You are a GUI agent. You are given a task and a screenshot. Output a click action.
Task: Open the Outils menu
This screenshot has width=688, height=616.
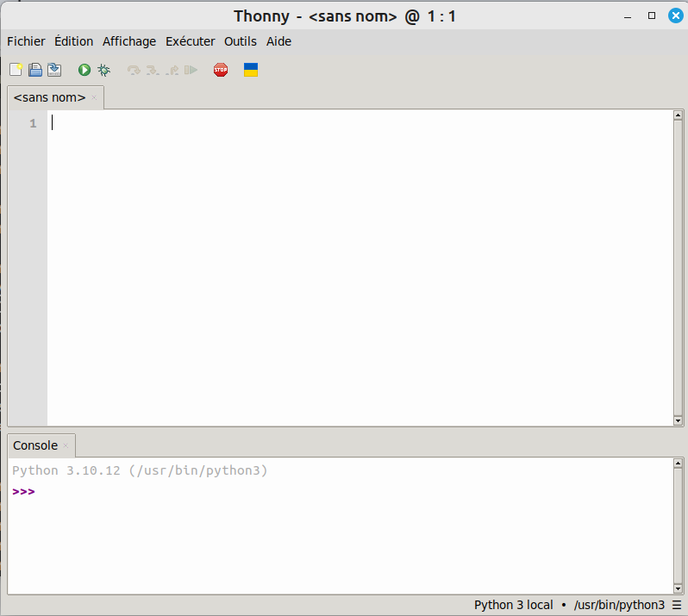tap(241, 41)
